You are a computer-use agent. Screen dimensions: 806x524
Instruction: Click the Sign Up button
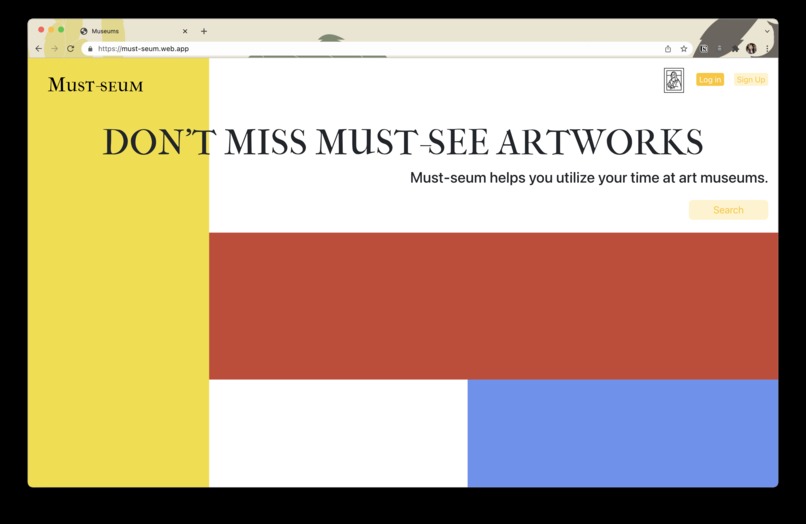(x=750, y=80)
